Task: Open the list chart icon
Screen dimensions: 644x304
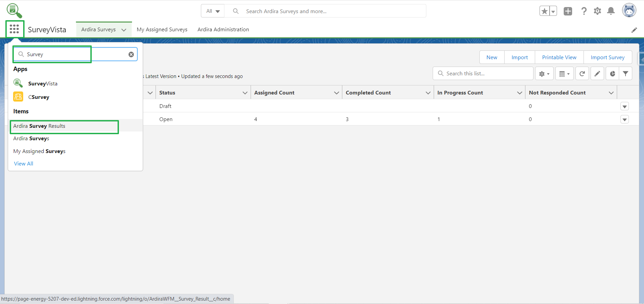Action: click(x=612, y=74)
